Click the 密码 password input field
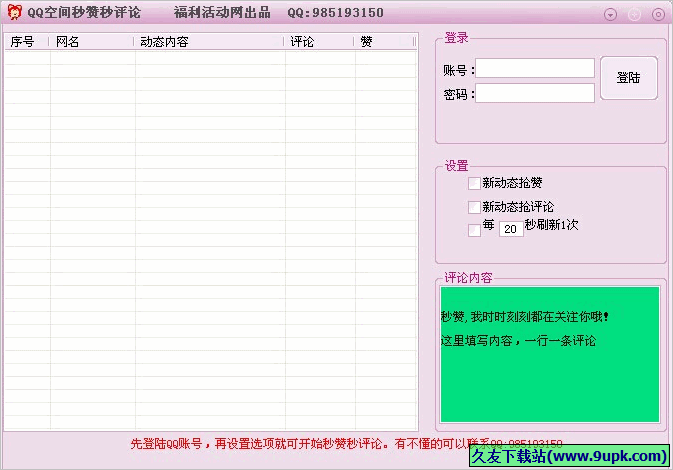This screenshot has width=673, height=470. (535, 93)
